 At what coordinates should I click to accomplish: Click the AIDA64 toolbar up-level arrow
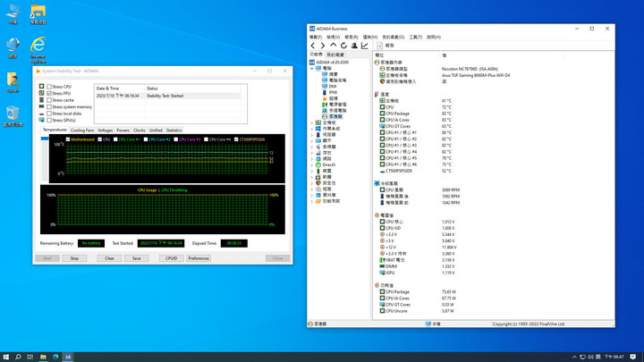coord(333,46)
